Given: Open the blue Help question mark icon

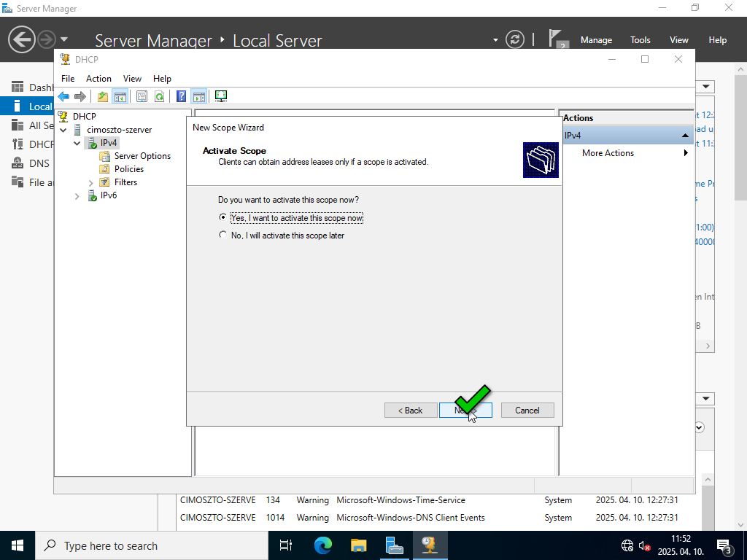Looking at the screenshot, I should tap(181, 96).
